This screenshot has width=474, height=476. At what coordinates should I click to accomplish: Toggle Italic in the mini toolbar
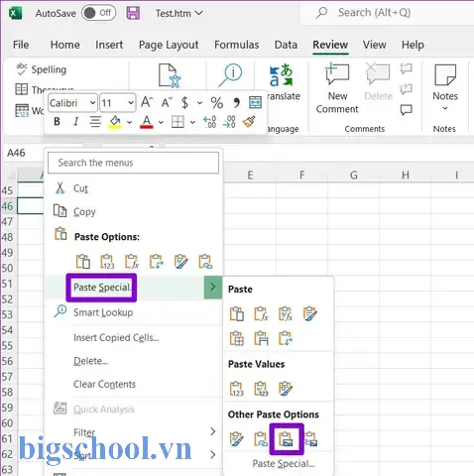(x=76, y=122)
